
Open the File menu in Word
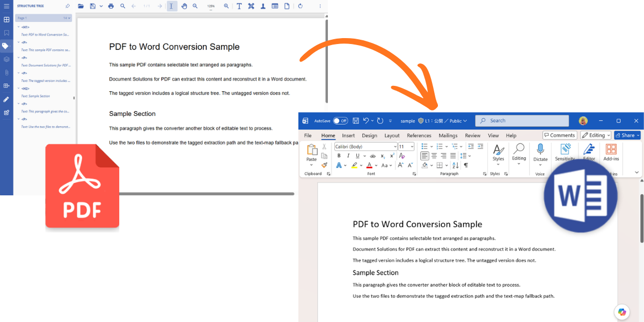pyautogui.click(x=308, y=136)
